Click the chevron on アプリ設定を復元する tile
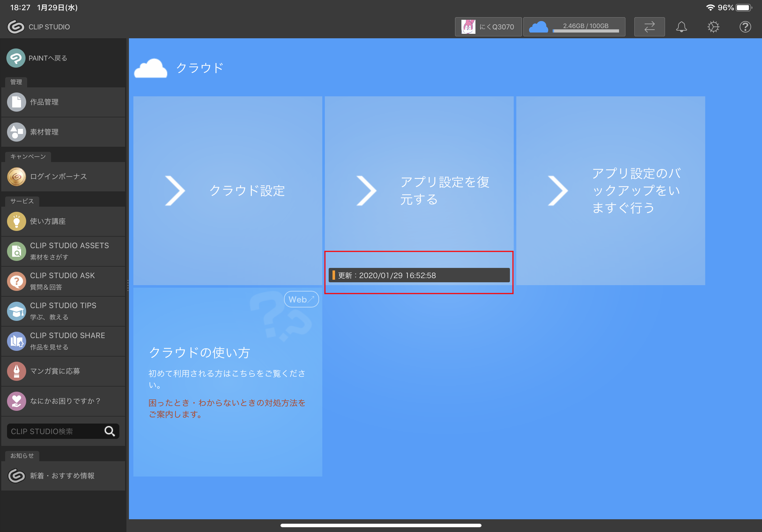Viewport: 762px width, 532px height. click(366, 190)
